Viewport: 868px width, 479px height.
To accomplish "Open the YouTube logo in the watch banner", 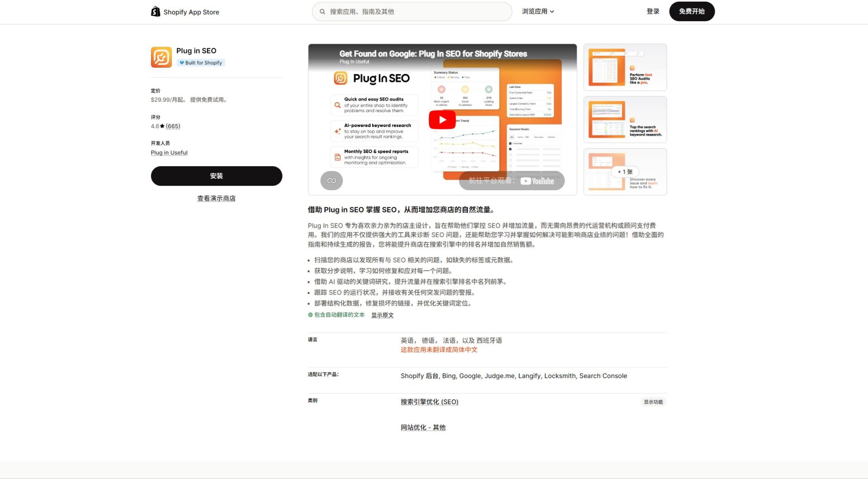I will [x=538, y=181].
